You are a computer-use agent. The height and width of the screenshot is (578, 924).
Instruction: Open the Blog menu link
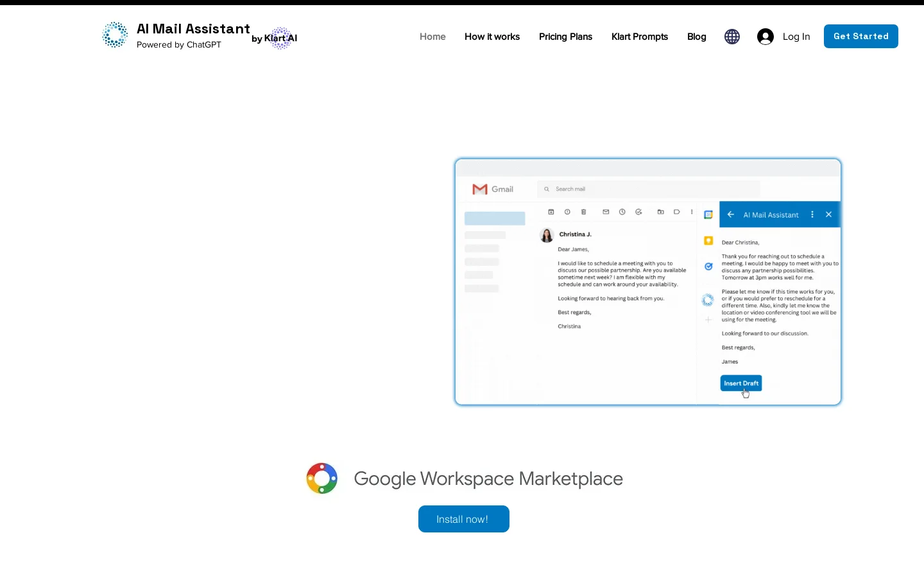[697, 37]
